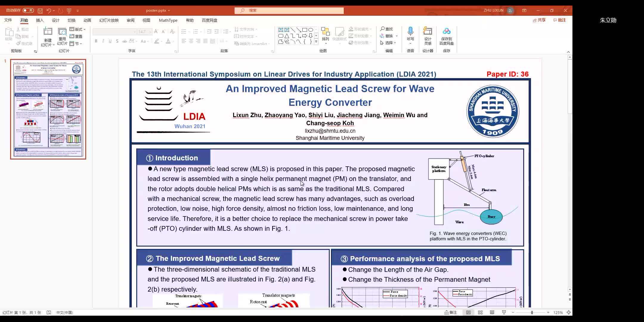The width and height of the screenshot is (644, 322).
Task: Click the Clear Formatting icon
Action: pyautogui.click(x=172, y=32)
